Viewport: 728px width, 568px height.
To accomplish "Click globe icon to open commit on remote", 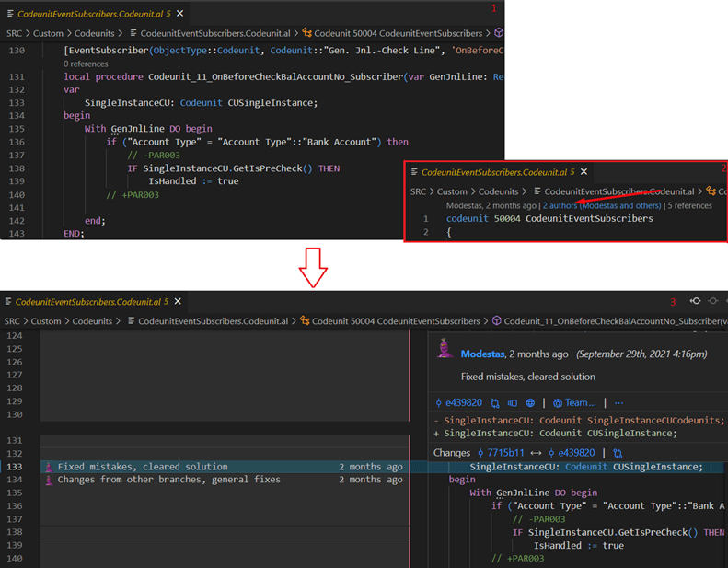I will 530,403.
